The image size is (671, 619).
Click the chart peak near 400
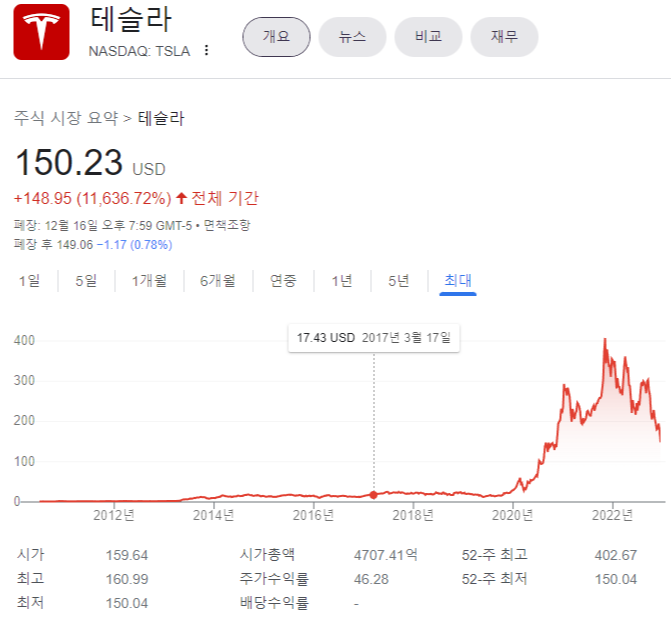click(605, 340)
